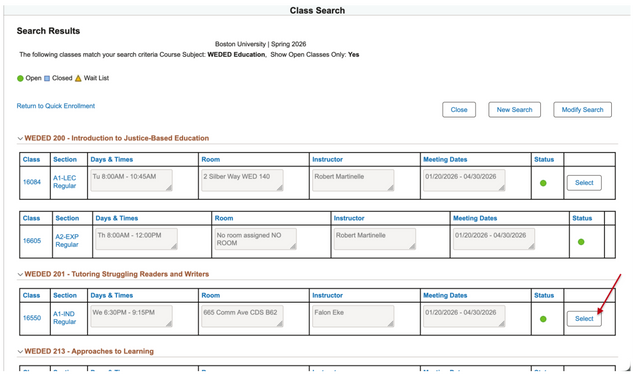Open the A1-IND Regular section link
The image size is (636, 375).
(x=64, y=317)
